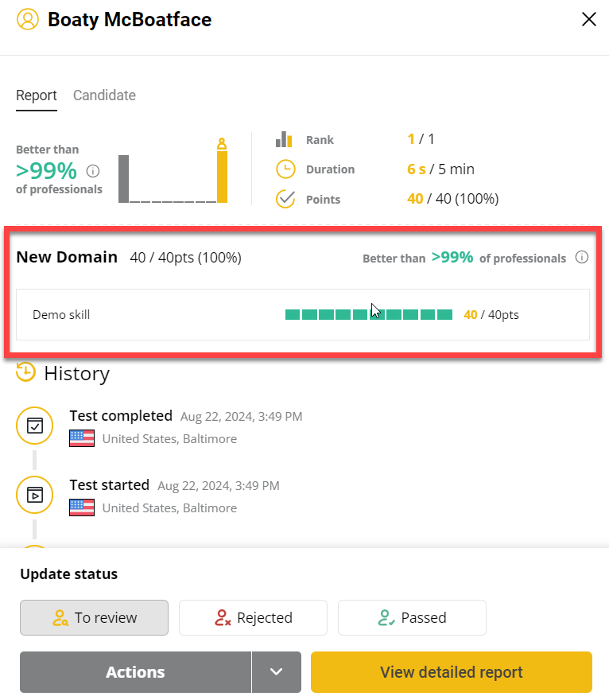The width and height of the screenshot is (609, 700).
Task: Click the candidate profile icon beside Boaty McBoatface
Action: (27, 20)
